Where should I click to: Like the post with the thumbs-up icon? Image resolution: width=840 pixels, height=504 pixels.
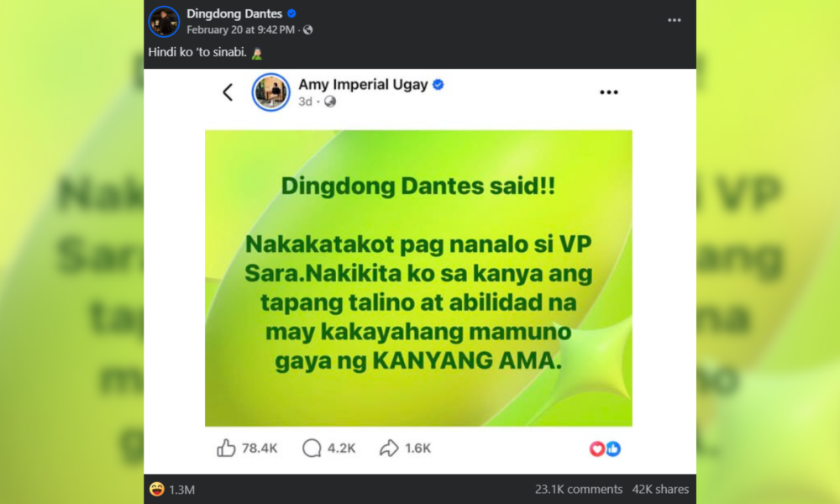226,448
